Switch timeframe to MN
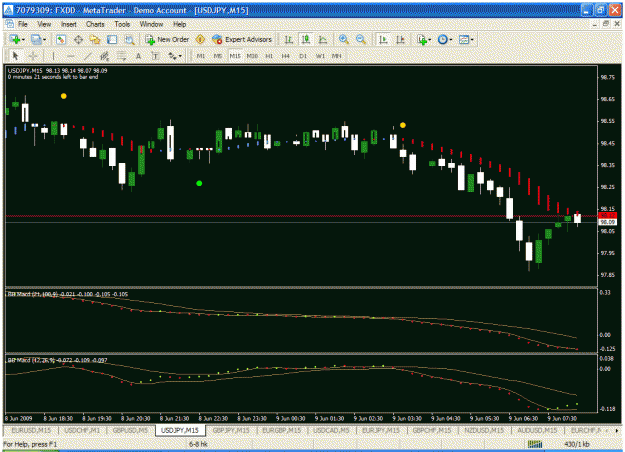The width and height of the screenshot is (625, 452). [337, 56]
